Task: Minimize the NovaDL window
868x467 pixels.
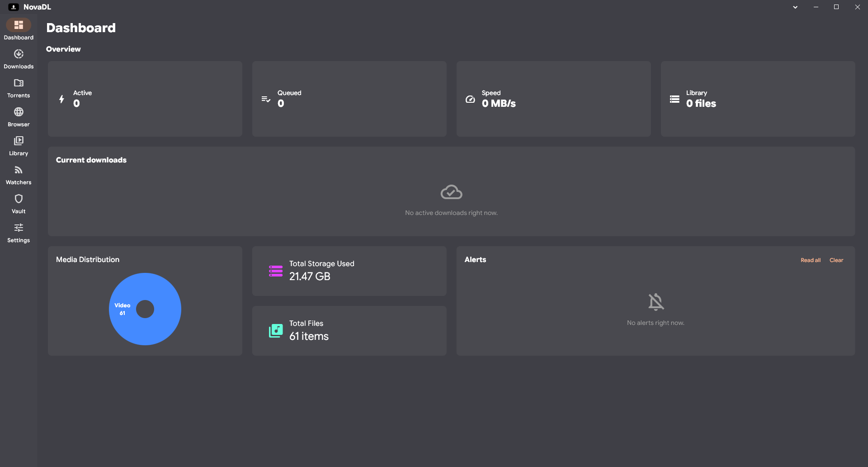Action: 816,7
